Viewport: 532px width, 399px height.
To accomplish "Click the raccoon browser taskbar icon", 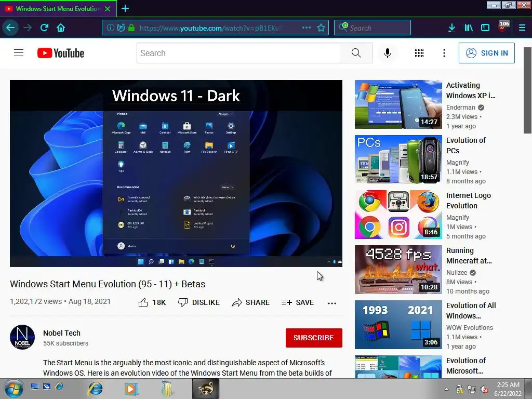I will pos(206,389).
